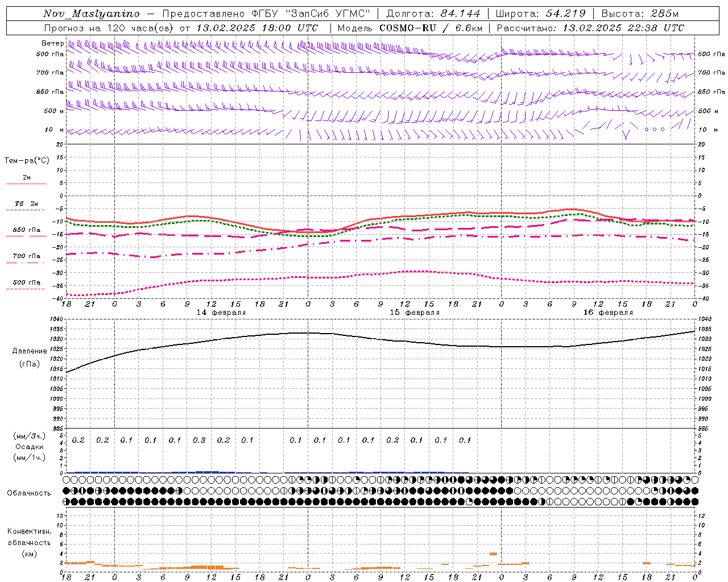Click '850 гПа' in the temperature legend
728x582 pixels.
click(x=27, y=230)
